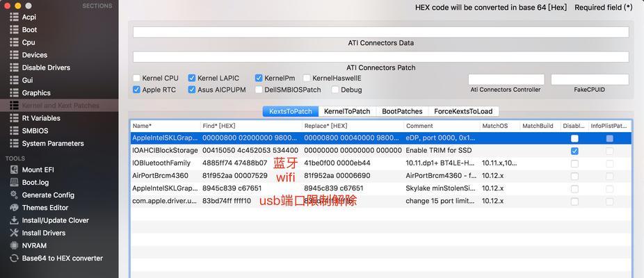Open Disable Drivers section icon
The height and width of the screenshot is (278, 644).
[x=15, y=67]
